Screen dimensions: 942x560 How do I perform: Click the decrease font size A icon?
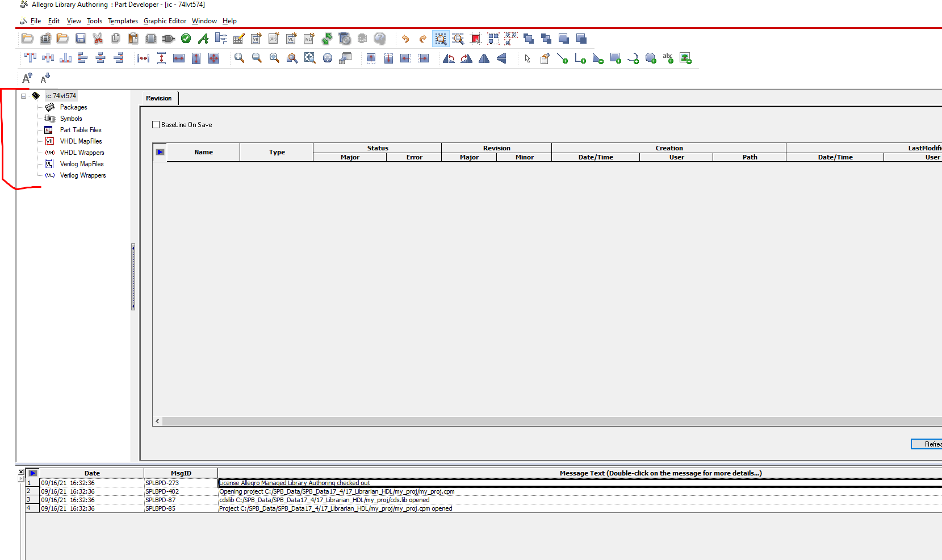[45, 78]
